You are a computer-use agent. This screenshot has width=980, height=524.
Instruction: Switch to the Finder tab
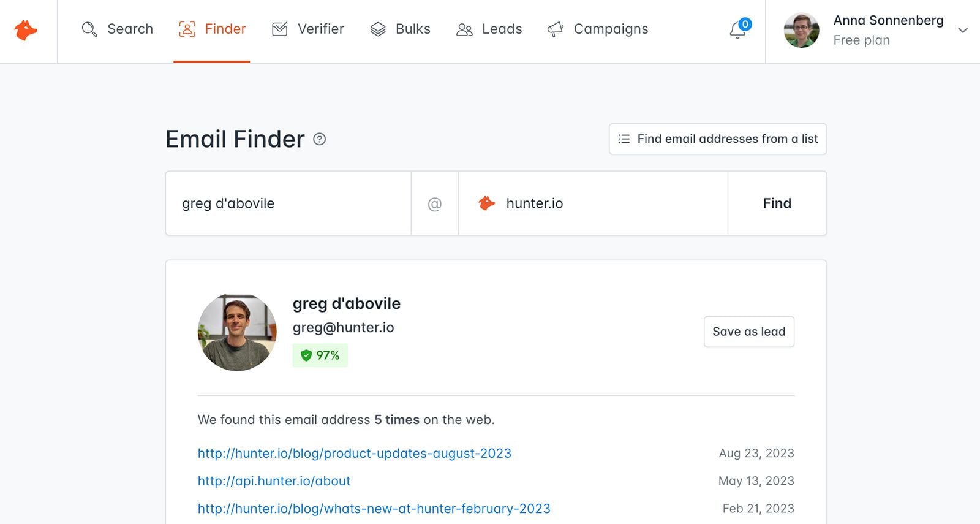pyautogui.click(x=212, y=29)
